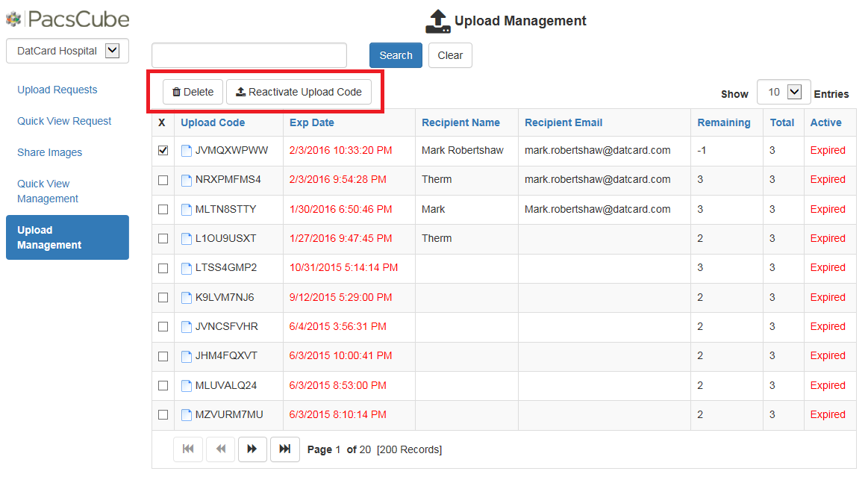868x483 pixels.
Task: Click expiry date 6/4/2015 3:56:31 PM
Action: (x=337, y=327)
